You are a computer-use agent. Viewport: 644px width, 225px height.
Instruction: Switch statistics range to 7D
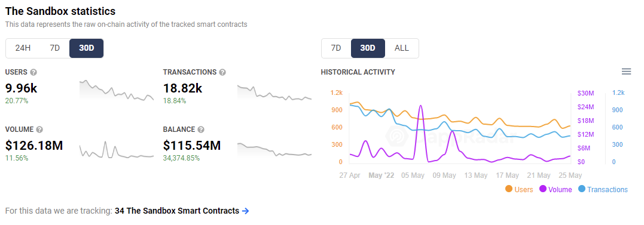point(54,48)
